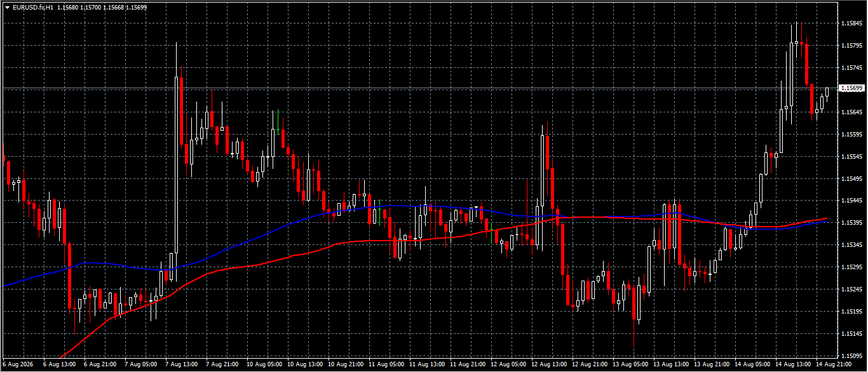868x372 pixels.
Task: Click the 14 Aug 13:00 time label
Action: tap(792, 365)
